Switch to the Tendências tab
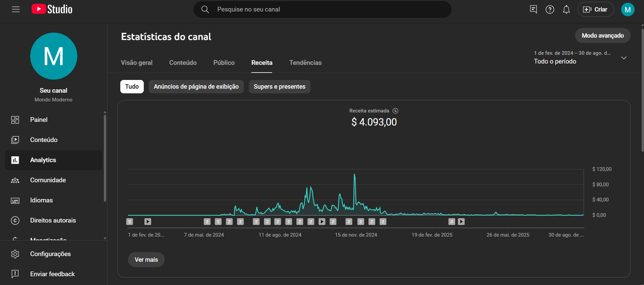This screenshot has height=285, width=644. [x=305, y=63]
